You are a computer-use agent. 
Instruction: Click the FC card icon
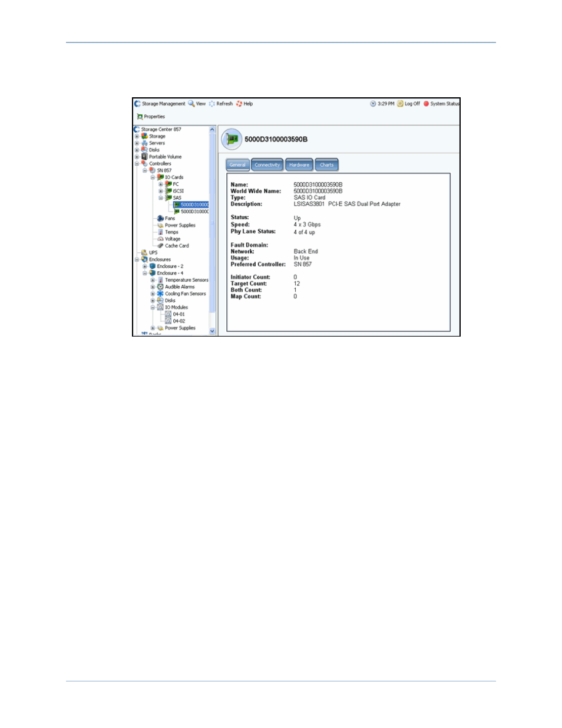click(x=168, y=185)
